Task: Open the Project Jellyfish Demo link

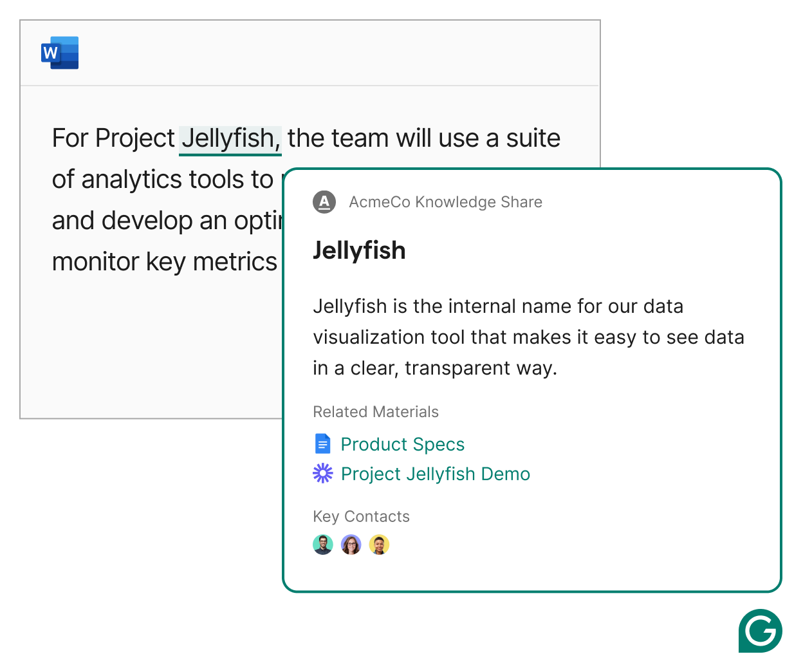Action: coord(436,474)
